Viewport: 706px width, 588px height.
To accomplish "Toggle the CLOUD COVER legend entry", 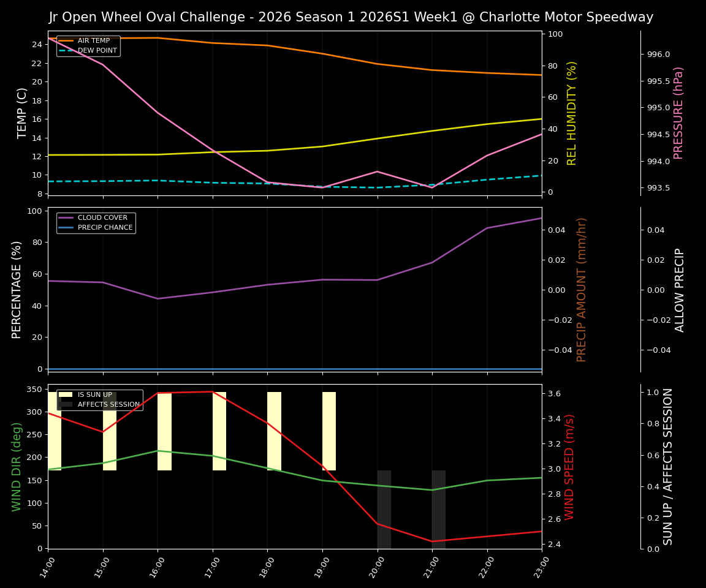I will (x=102, y=217).
